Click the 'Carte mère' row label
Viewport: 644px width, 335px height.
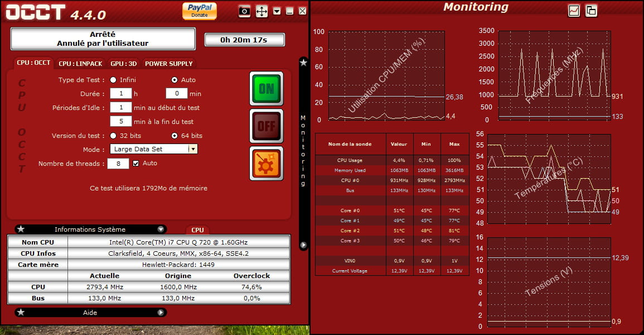38,264
